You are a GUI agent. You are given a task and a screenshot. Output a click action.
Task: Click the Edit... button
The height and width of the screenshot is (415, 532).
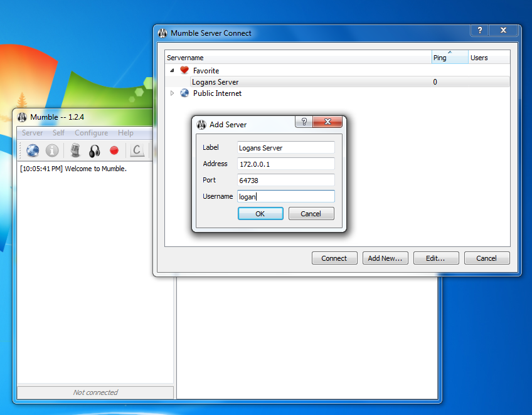point(435,258)
